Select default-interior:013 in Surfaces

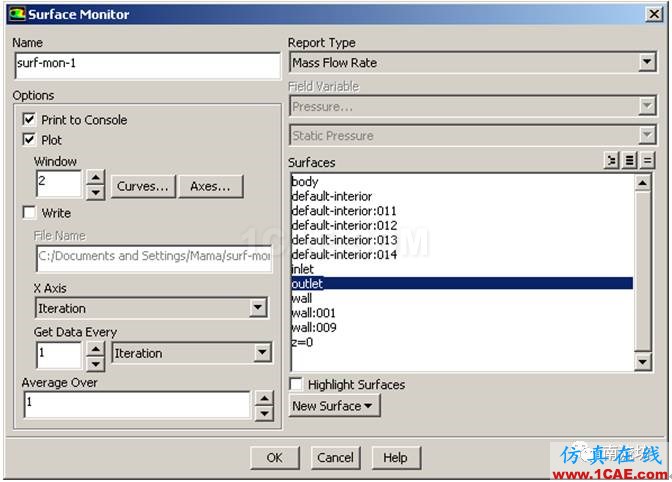[x=462, y=240]
